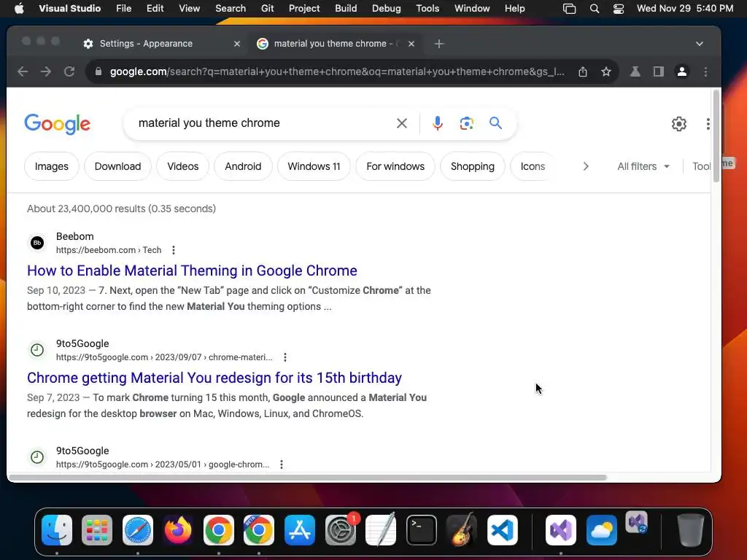This screenshot has height=560, width=747.
Task: Open the Debug menu
Action: pos(386,8)
